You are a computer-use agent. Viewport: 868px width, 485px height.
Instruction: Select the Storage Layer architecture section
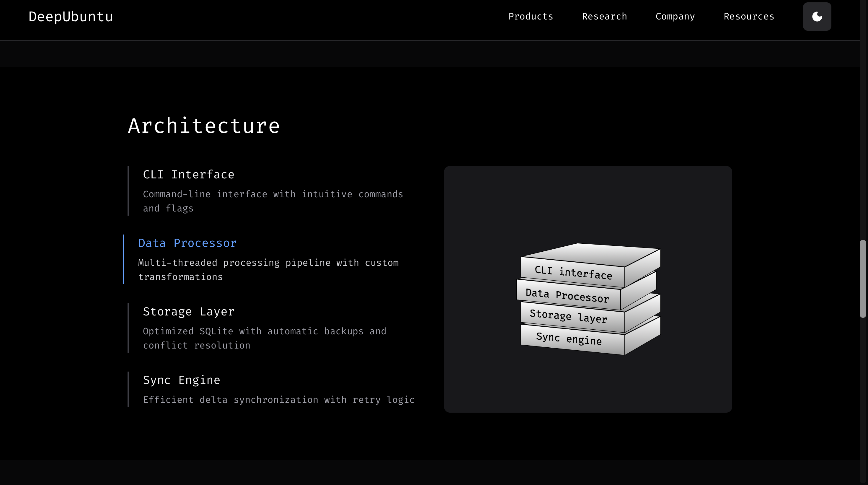click(x=188, y=311)
